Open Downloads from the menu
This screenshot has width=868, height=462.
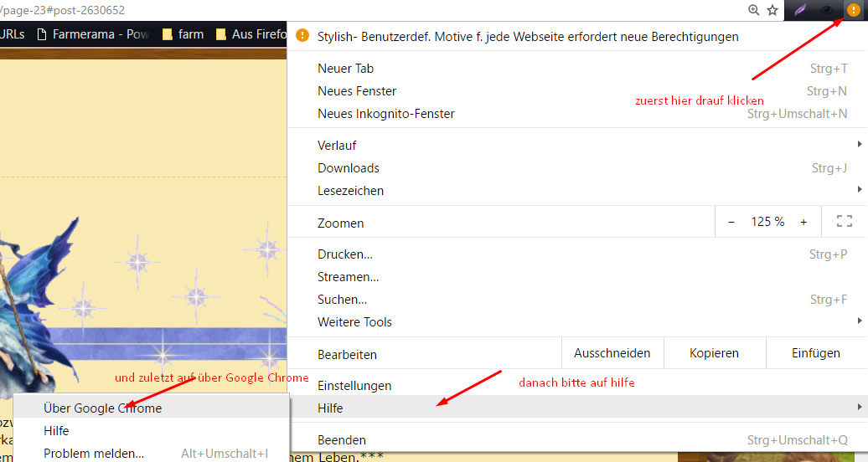[577, 168]
